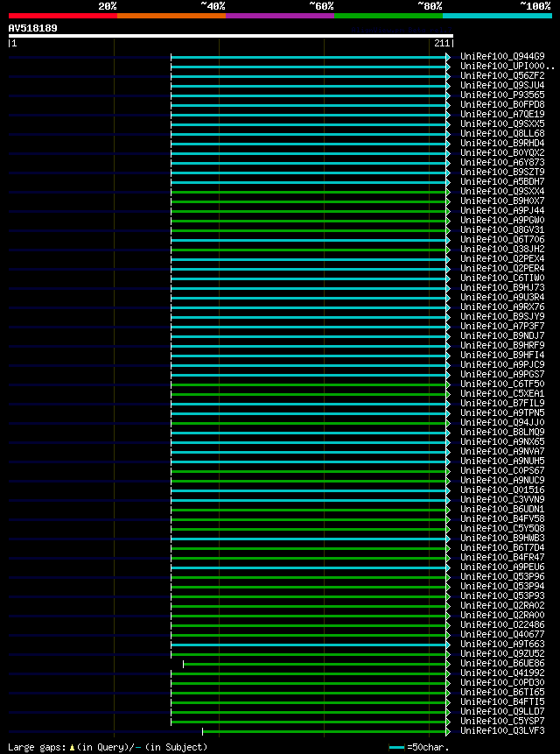Select hit UniRef100_A9NVA7
Viewport: 560px width, 754px height.
[x=502, y=452]
